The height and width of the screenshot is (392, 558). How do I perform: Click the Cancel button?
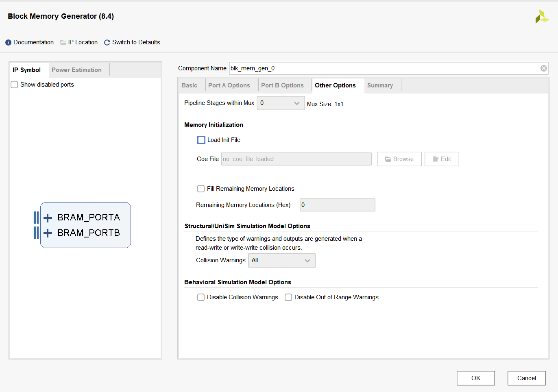[526, 378]
